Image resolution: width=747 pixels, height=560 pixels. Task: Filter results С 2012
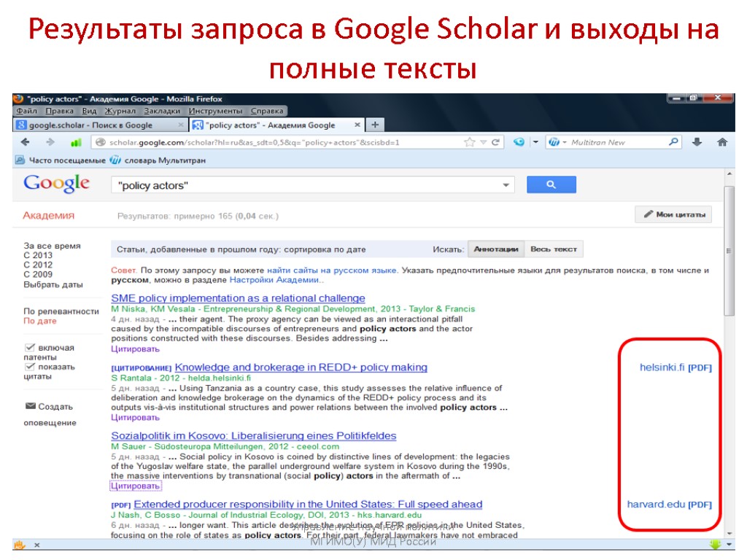click(x=38, y=265)
